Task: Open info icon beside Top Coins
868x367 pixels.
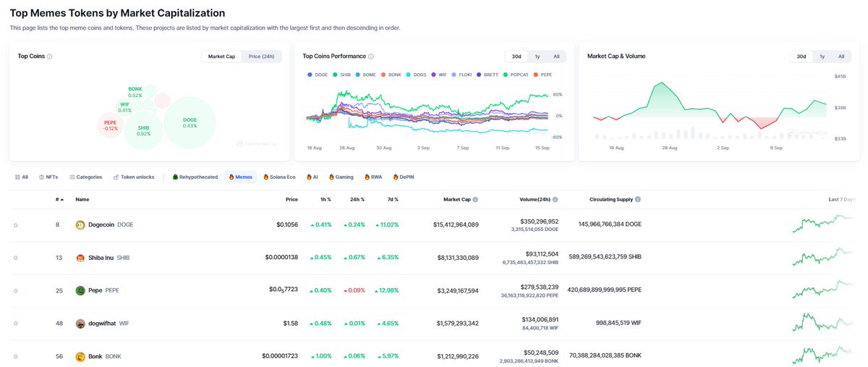Action: [49, 56]
